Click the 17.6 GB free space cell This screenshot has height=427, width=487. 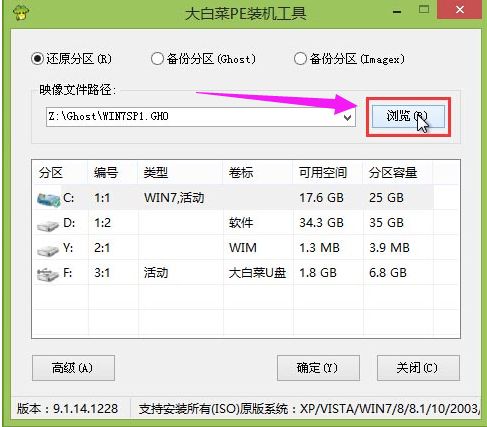(x=321, y=198)
